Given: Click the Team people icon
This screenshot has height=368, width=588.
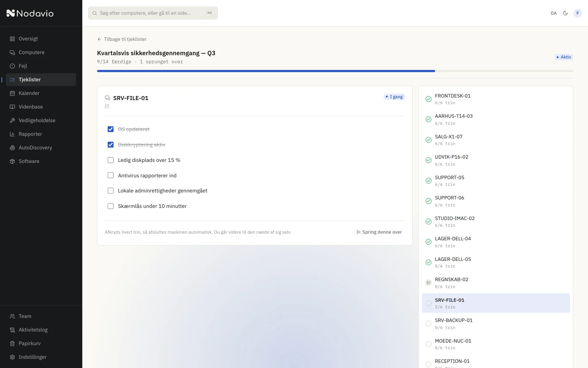Looking at the screenshot, I should [x=12, y=316].
